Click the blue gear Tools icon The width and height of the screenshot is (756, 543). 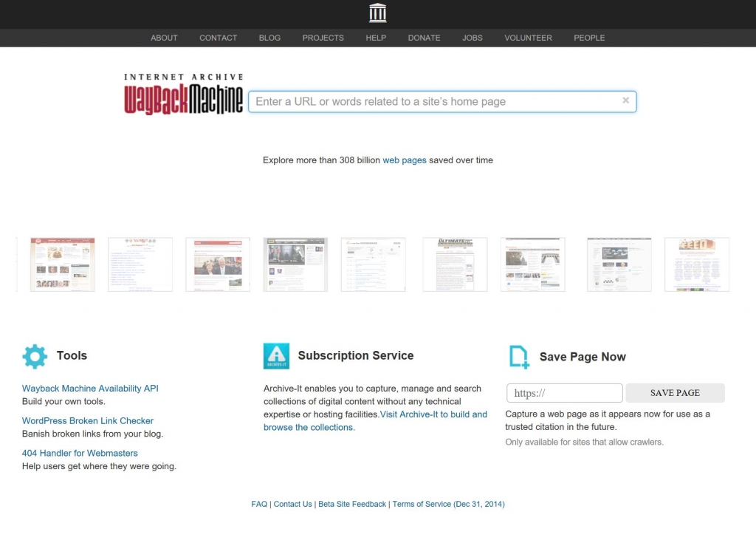coord(35,356)
